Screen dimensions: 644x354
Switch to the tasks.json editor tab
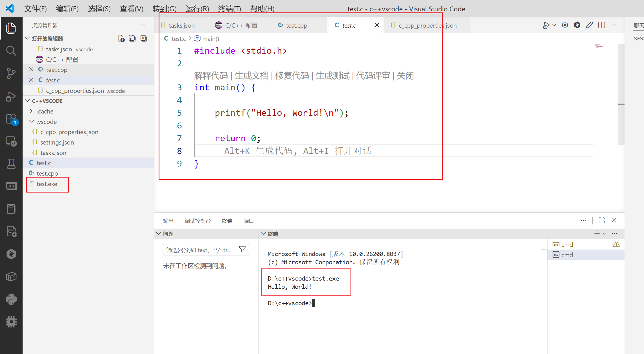point(182,25)
